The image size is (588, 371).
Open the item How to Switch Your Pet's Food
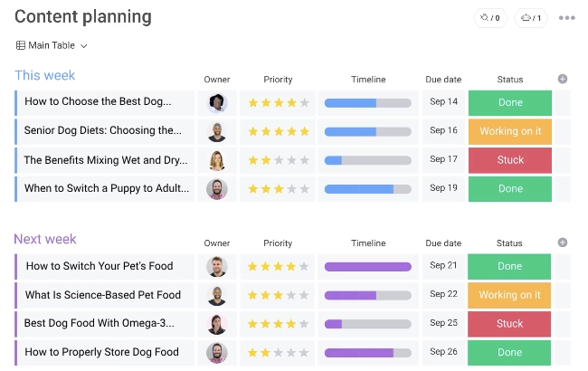click(100, 266)
